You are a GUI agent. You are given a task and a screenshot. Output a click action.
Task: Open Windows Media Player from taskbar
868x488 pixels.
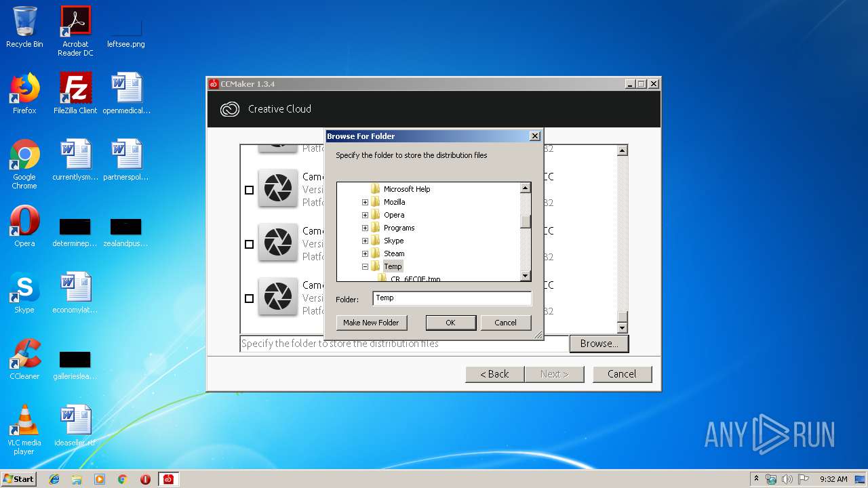pyautogui.click(x=100, y=479)
